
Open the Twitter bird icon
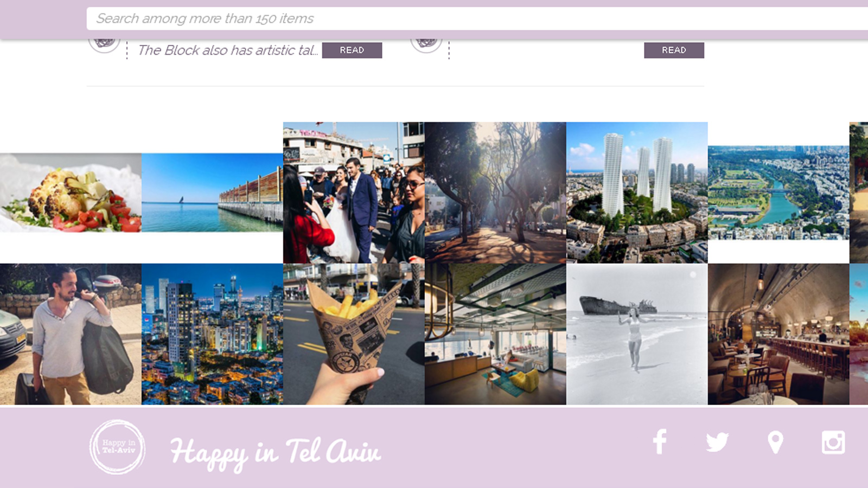717,442
